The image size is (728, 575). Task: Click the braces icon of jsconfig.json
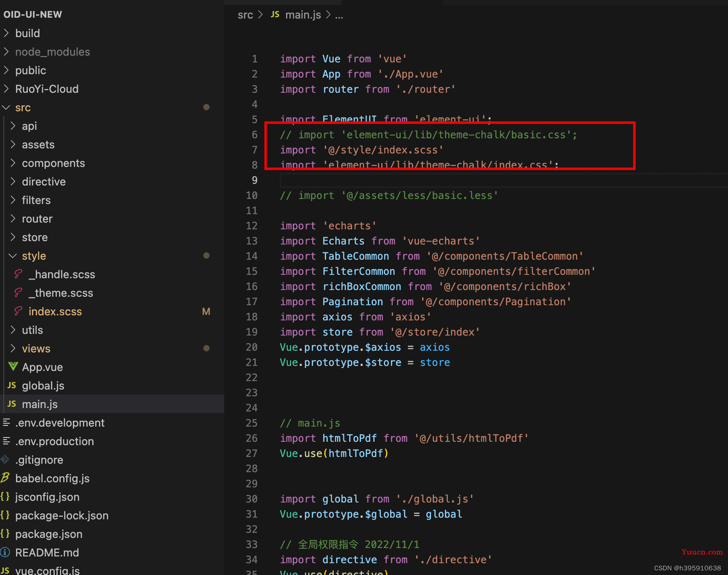[x=5, y=497]
